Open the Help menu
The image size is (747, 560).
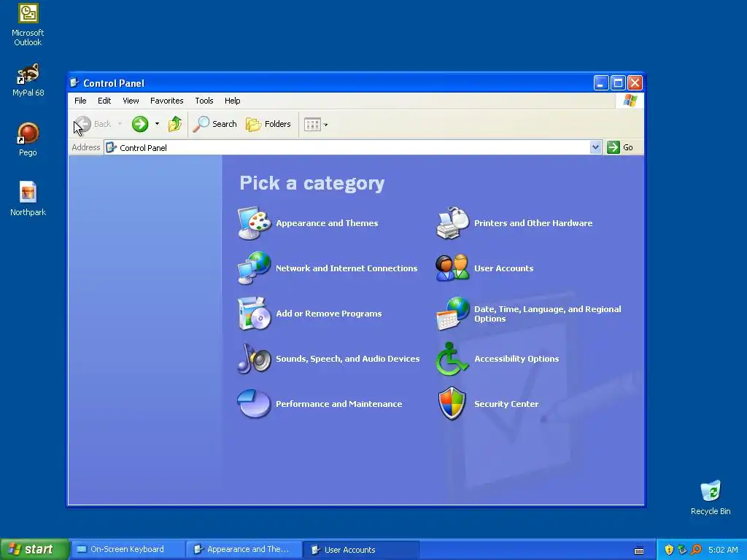point(233,101)
